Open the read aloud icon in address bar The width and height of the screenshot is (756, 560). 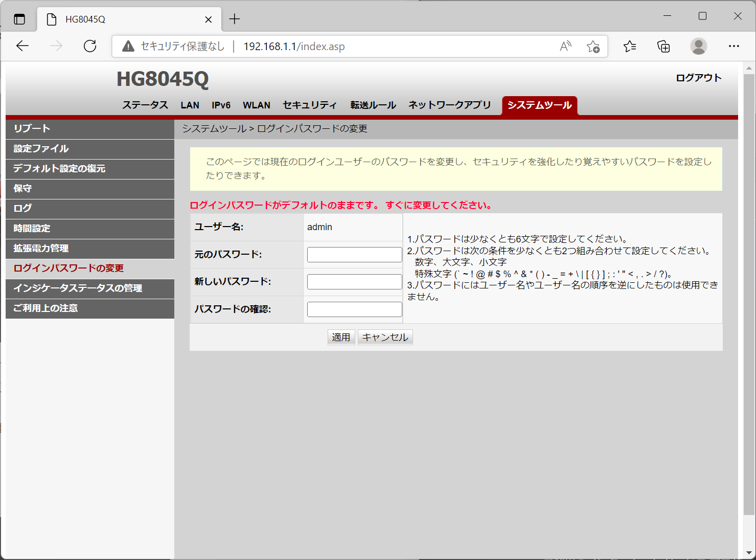click(565, 46)
